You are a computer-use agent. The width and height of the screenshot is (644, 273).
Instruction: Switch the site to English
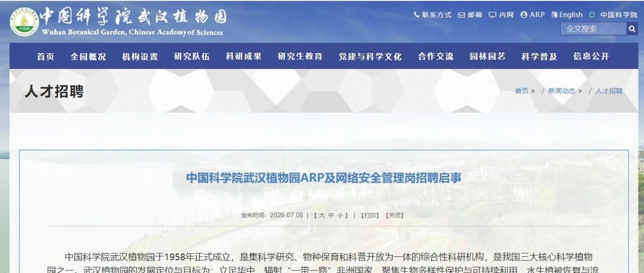tap(571, 15)
